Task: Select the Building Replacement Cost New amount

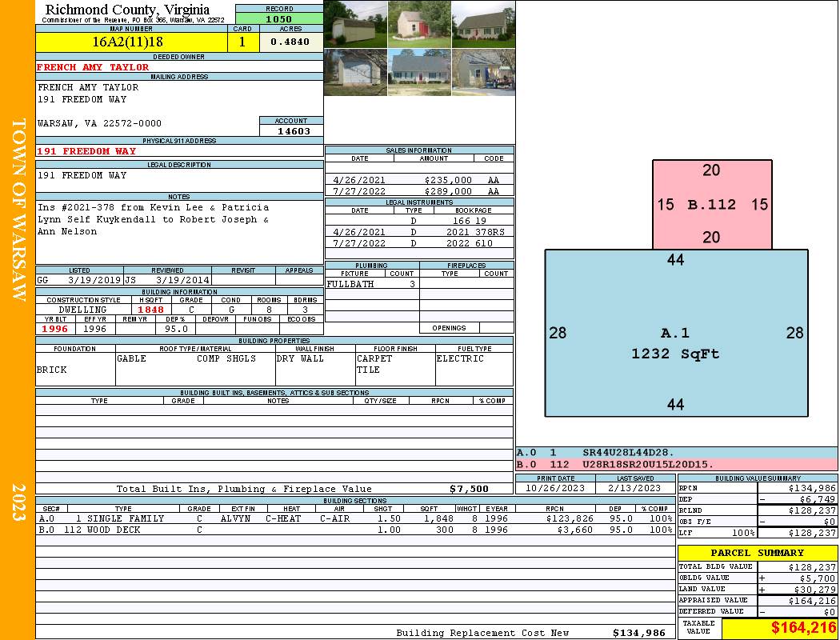Action: pos(639,633)
